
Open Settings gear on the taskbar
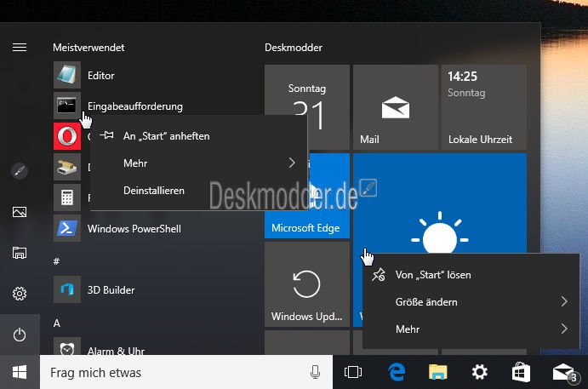click(480, 372)
